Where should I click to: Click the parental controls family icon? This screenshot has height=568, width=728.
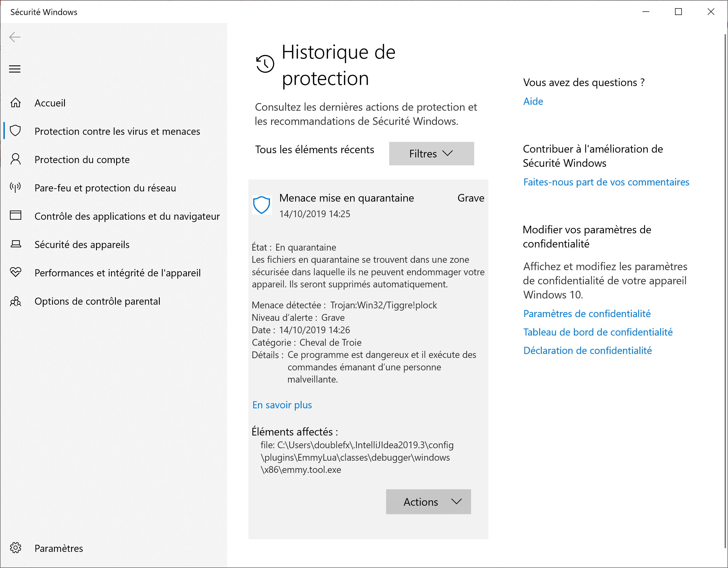point(16,301)
